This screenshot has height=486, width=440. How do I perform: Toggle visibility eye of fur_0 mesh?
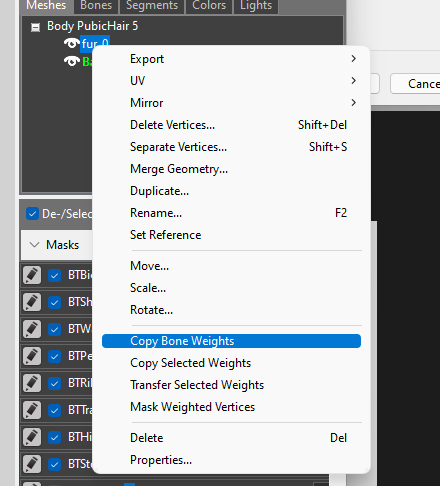coord(71,43)
